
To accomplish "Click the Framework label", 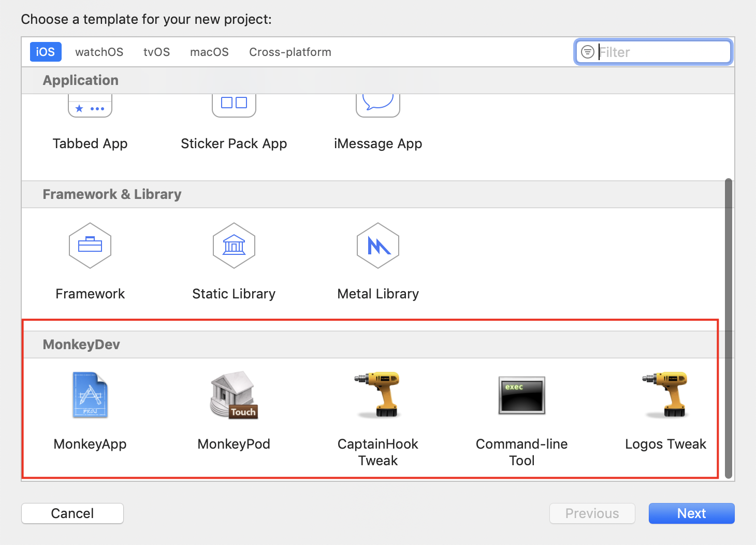I will click(90, 294).
